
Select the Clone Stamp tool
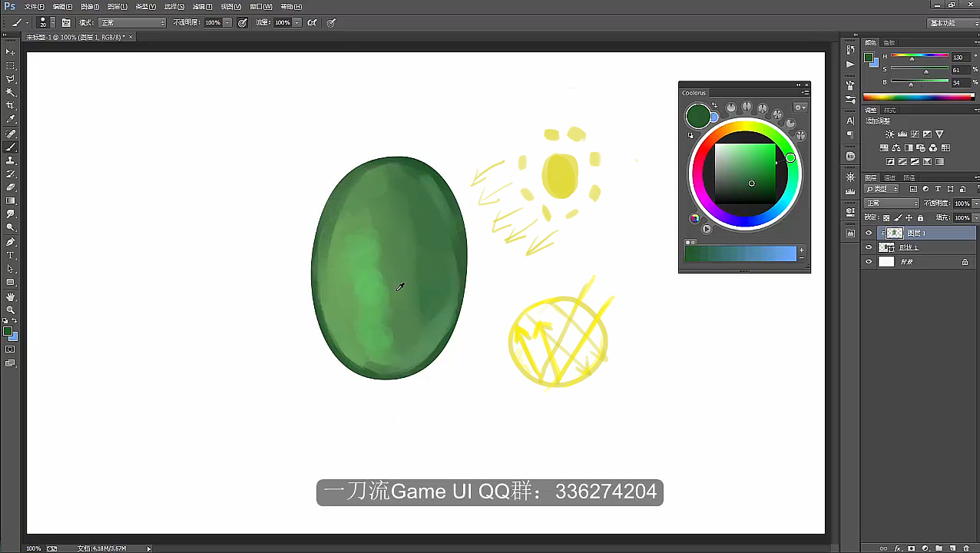coord(10,160)
